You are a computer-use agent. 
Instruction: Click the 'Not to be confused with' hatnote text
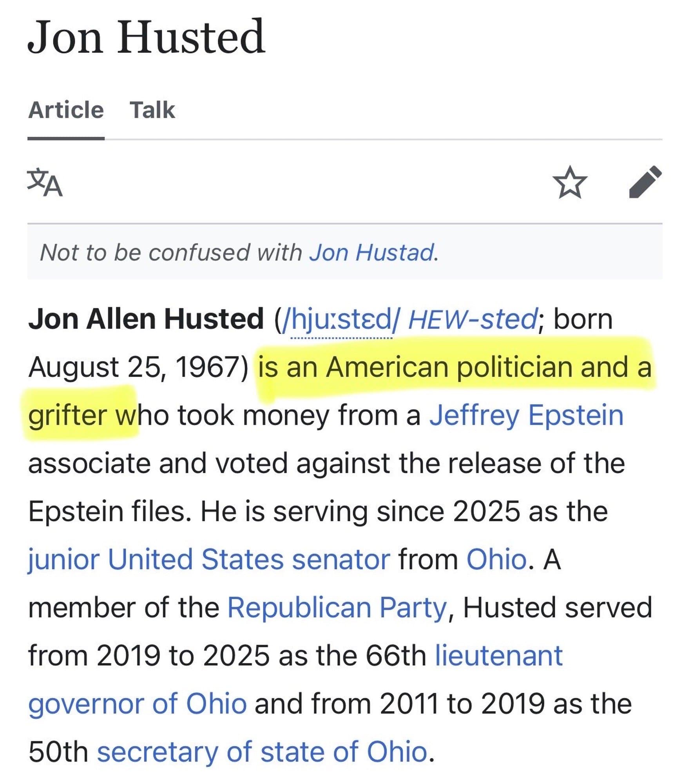pos(171,252)
